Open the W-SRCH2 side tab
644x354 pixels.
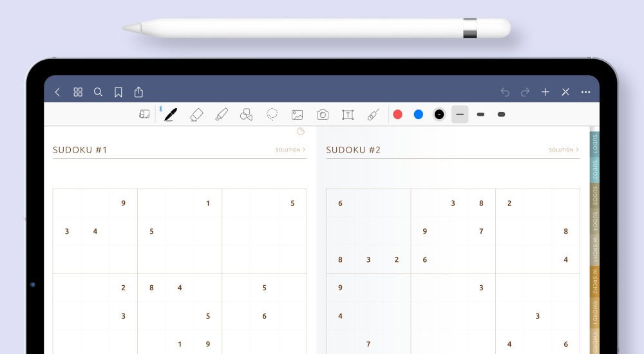coord(594,281)
